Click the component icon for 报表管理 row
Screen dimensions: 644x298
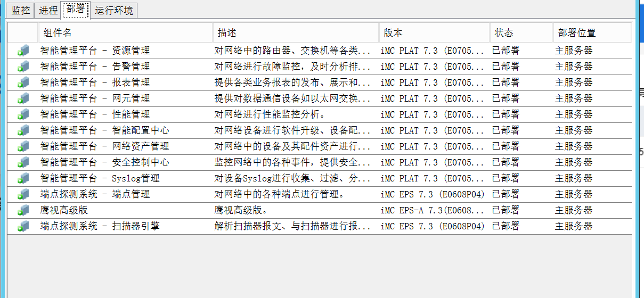tap(23, 82)
